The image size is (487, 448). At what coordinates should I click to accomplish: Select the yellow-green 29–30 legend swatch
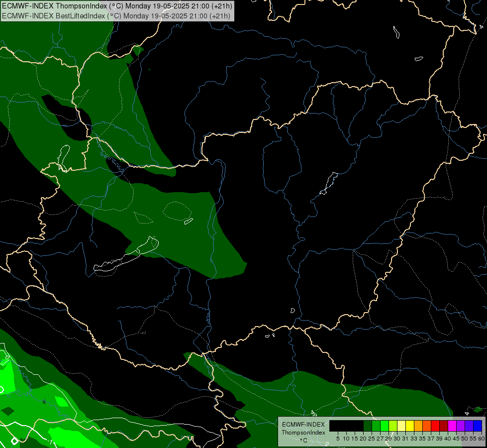click(393, 426)
